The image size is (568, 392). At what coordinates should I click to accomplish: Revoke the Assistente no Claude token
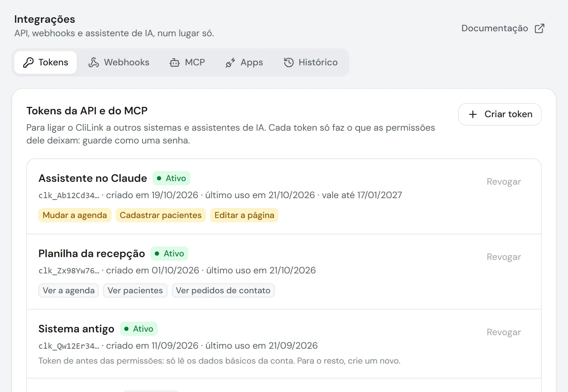tap(504, 182)
